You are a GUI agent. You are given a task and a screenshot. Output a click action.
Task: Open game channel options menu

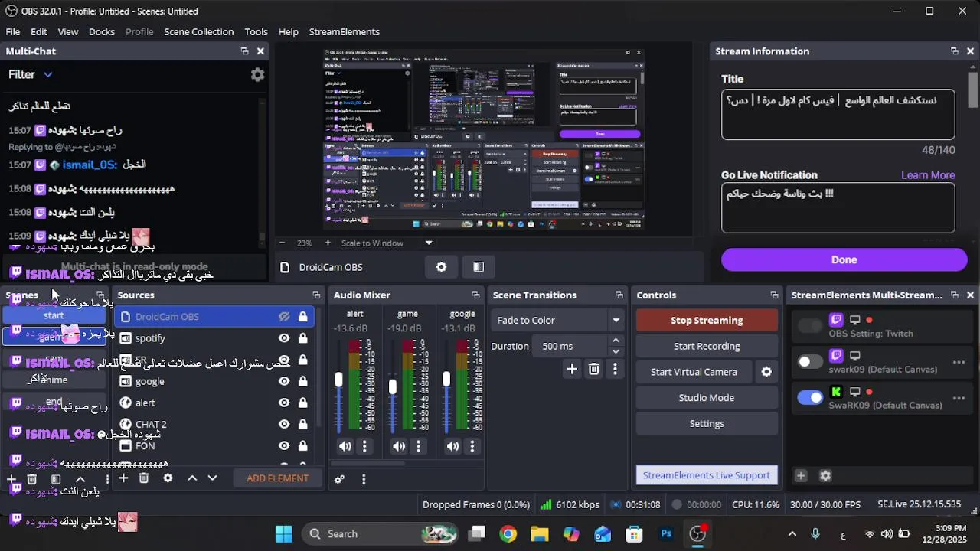click(418, 446)
